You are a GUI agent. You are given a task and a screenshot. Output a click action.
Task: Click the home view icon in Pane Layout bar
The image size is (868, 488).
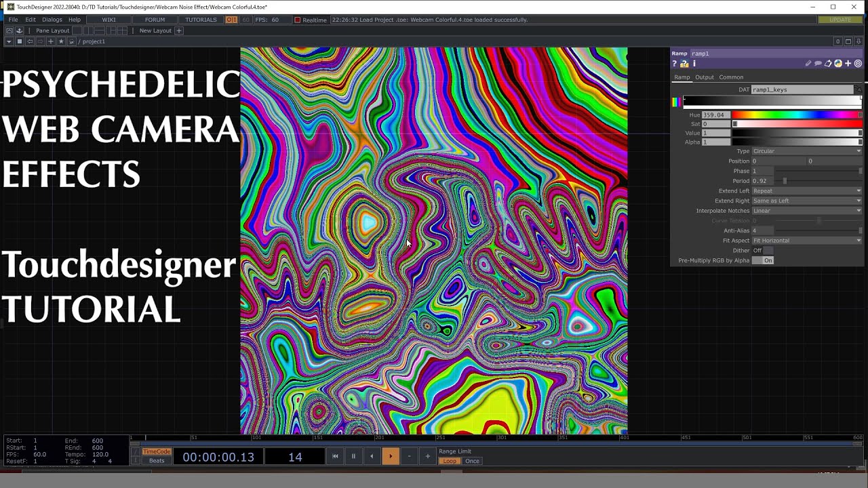(x=9, y=30)
